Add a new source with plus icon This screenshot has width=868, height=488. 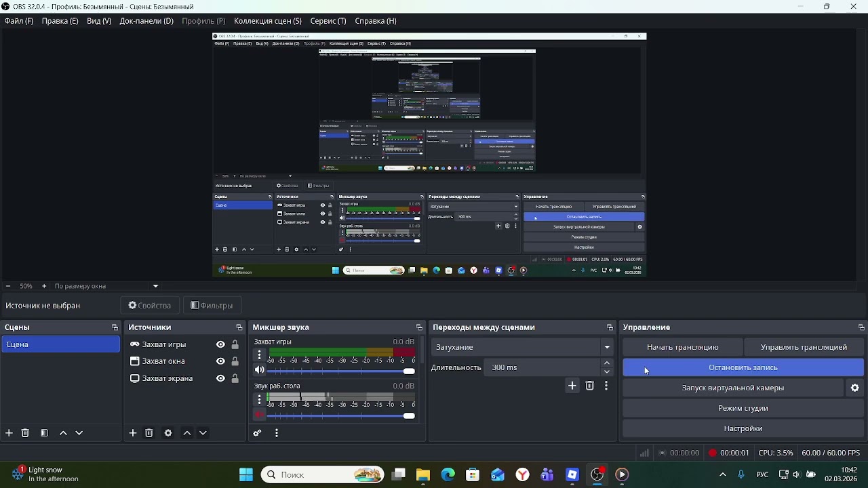(x=133, y=433)
